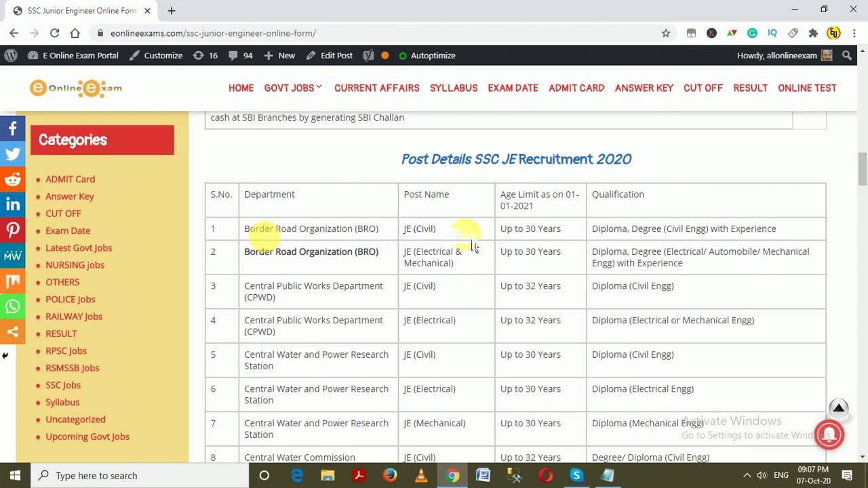Expand GOVT JOBS dropdown menu
The width and height of the screenshot is (868, 488).
point(293,88)
